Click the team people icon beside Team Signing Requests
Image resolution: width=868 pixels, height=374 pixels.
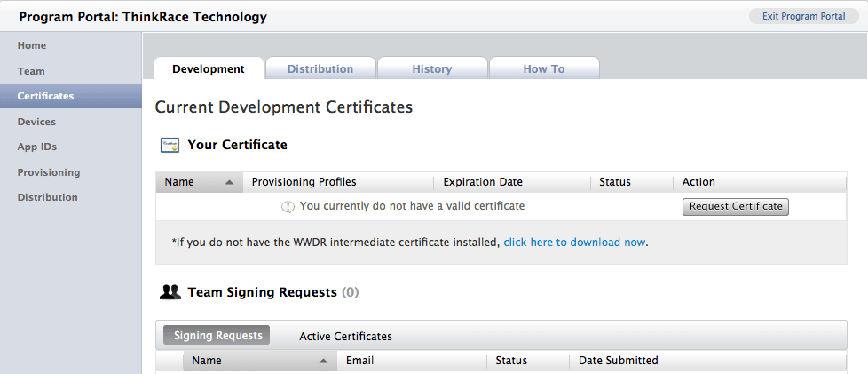(170, 292)
